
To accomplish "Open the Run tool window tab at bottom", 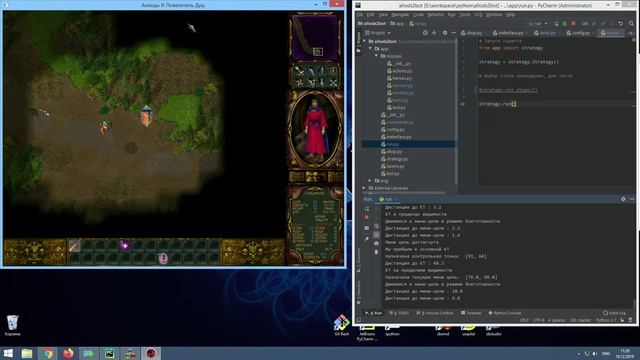I will [x=373, y=313].
